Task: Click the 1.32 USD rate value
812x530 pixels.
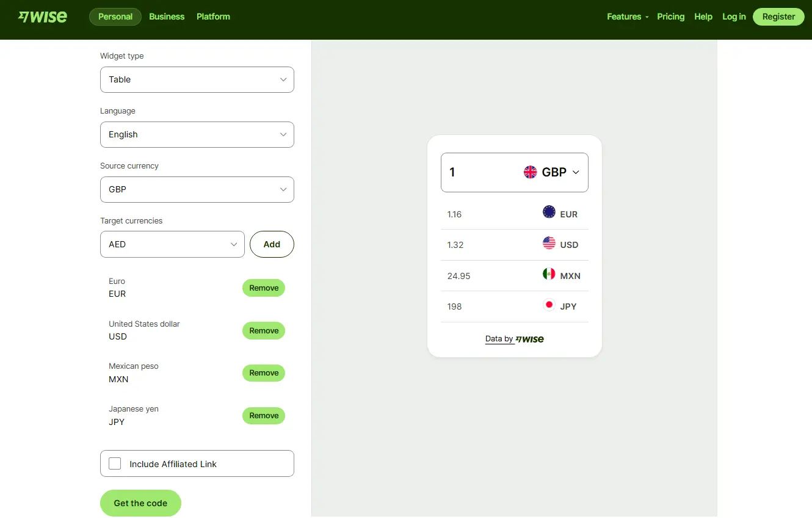Action: click(x=455, y=245)
